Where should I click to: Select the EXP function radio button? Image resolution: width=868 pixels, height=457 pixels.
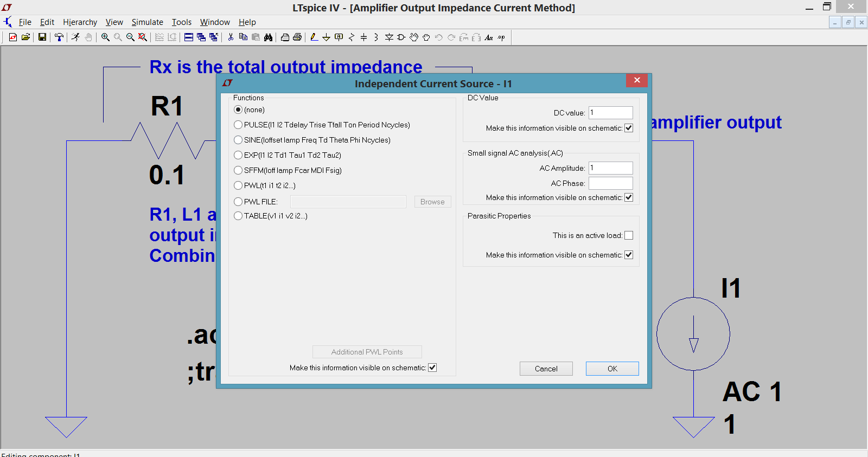click(238, 155)
